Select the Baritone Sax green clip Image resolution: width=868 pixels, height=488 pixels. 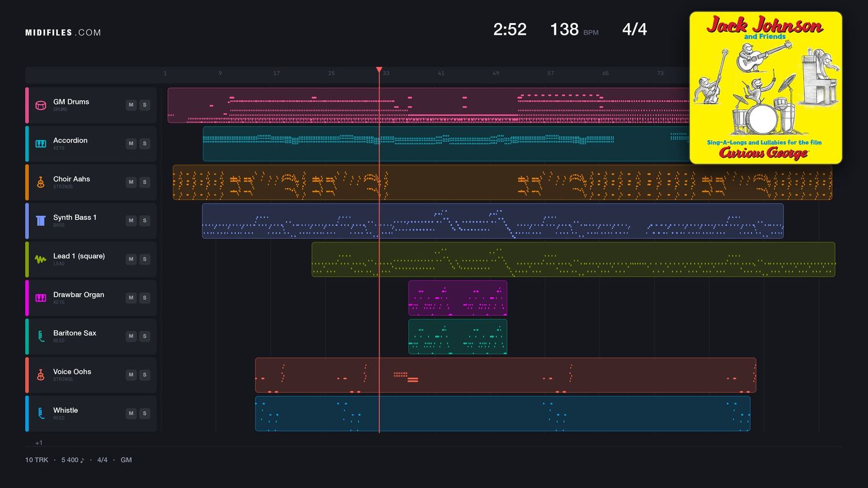[x=458, y=337]
